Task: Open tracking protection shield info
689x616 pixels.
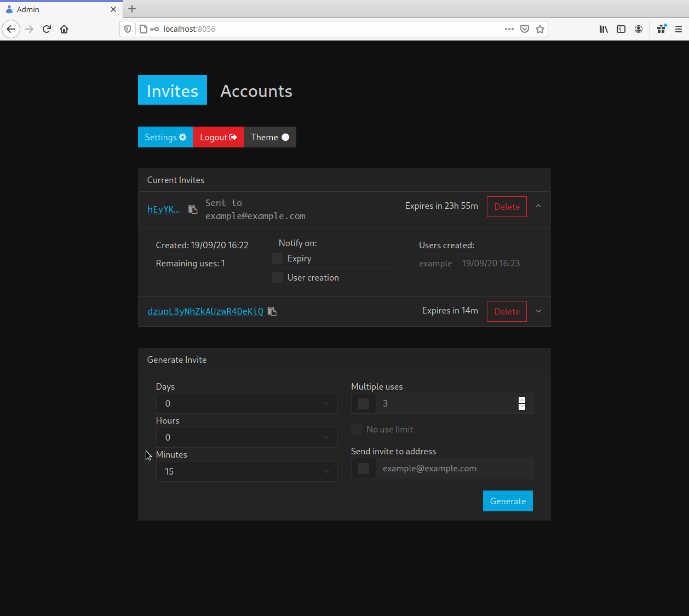Action: tap(128, 29)
